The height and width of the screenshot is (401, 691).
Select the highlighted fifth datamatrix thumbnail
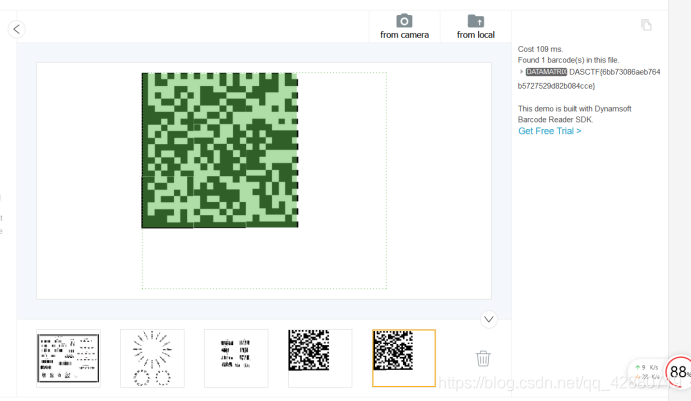click(x=404, y=358)
